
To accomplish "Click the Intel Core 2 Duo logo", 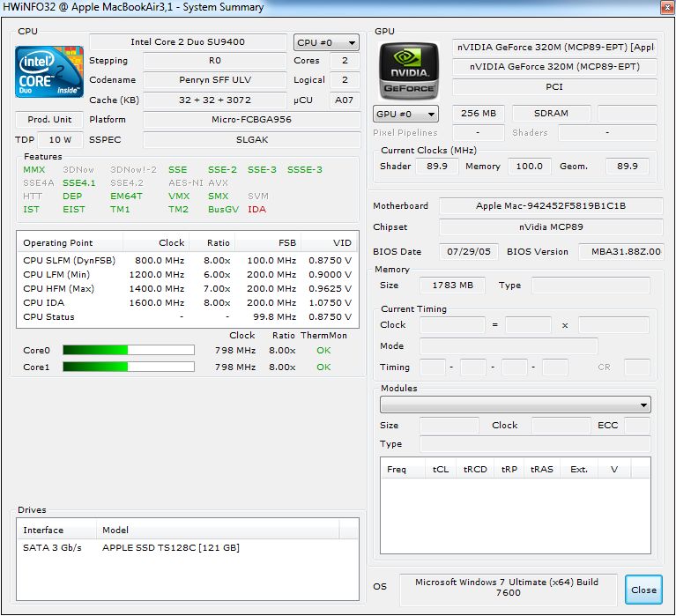I will point(49,71).
